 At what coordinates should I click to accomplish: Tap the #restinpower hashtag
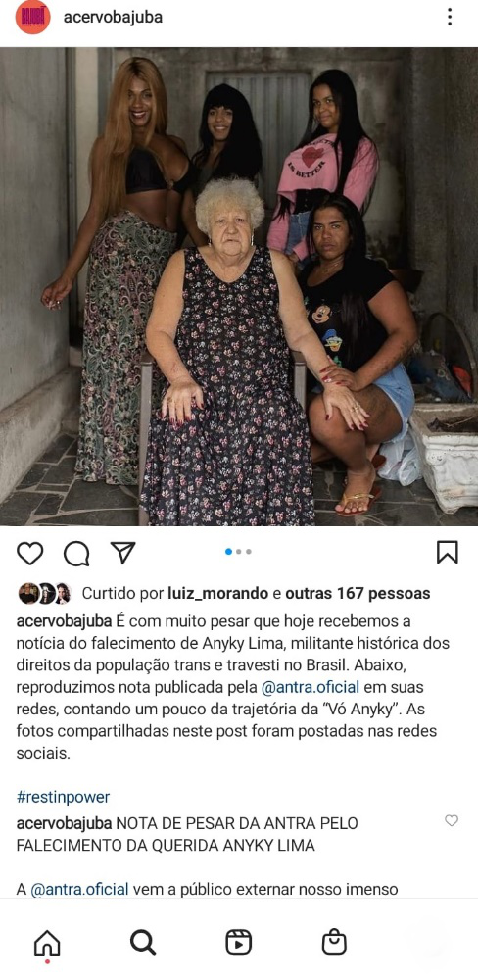pyautogui.click(x=63, y=797)
